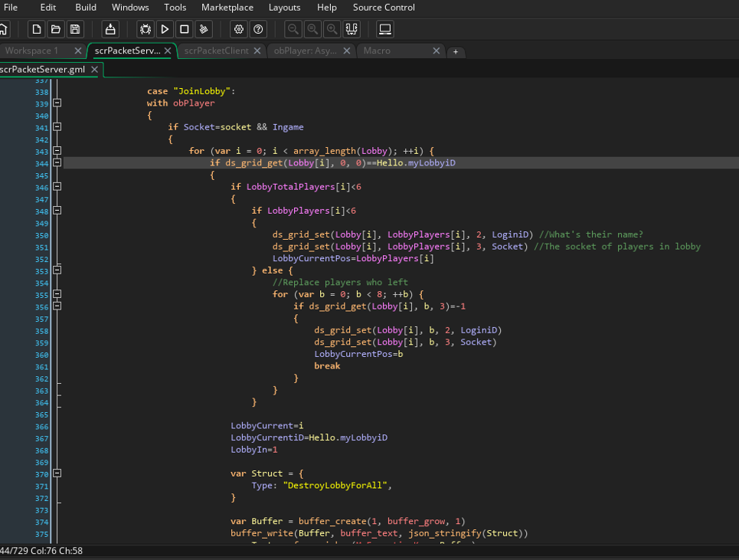739x560 pixels.
Task: Open the Marketplace menu
Action: point(227,7)
